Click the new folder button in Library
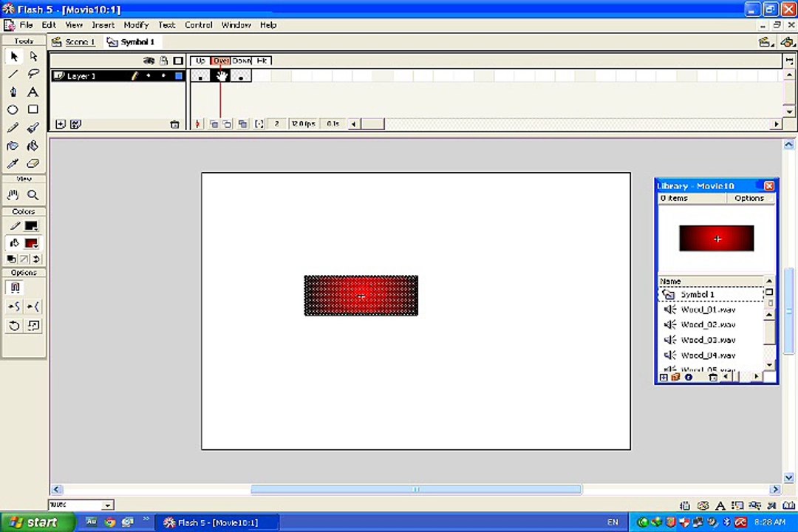The width and height of the screenshot is (798, 532). (x=676, y=378)
